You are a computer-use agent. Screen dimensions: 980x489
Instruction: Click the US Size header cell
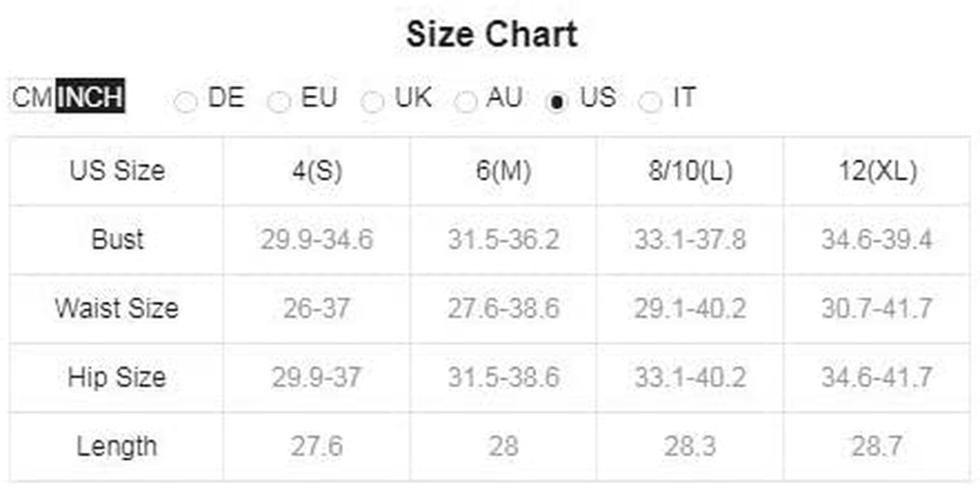117,170
